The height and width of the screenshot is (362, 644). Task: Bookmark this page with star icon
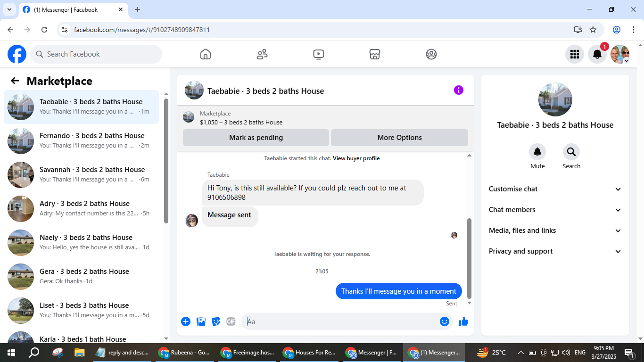[593, 30]
